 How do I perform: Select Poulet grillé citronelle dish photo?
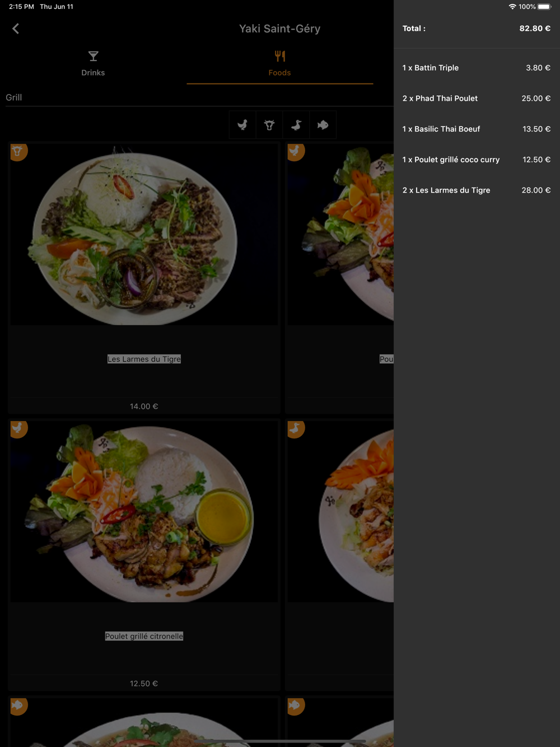144,511
